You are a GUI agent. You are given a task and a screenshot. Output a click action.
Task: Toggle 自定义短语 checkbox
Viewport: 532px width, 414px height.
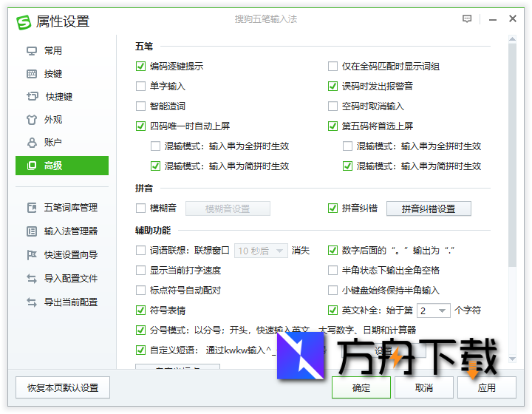(141, 350)
